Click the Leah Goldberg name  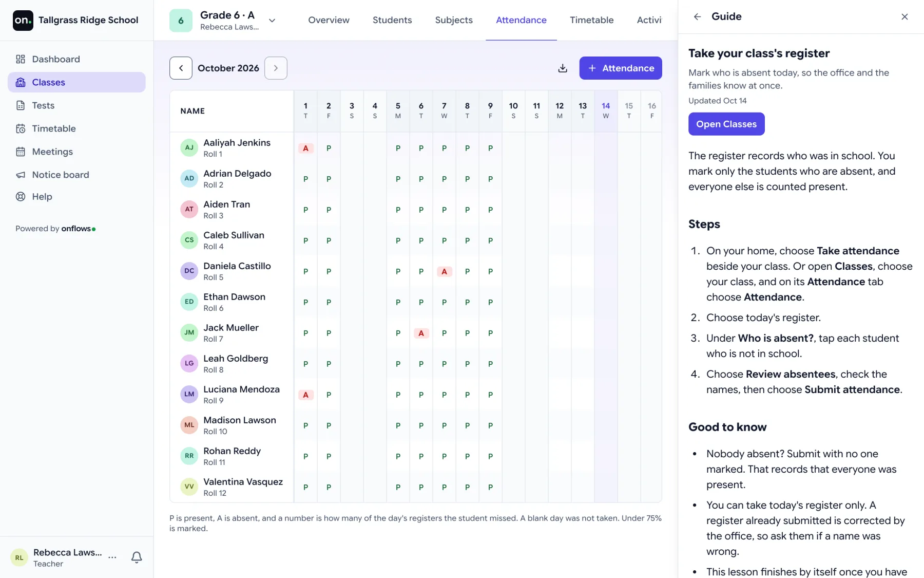(236, 358)
